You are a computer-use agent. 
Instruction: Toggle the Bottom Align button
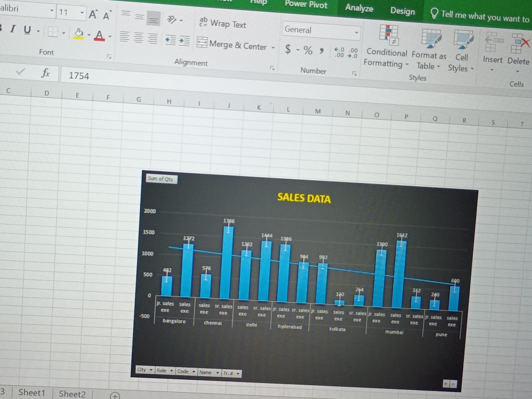tap(153, 19)
